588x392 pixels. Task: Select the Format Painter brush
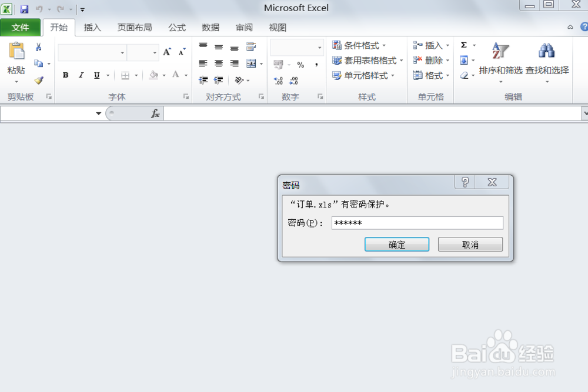pyautogui.click(x=39, y=80)
